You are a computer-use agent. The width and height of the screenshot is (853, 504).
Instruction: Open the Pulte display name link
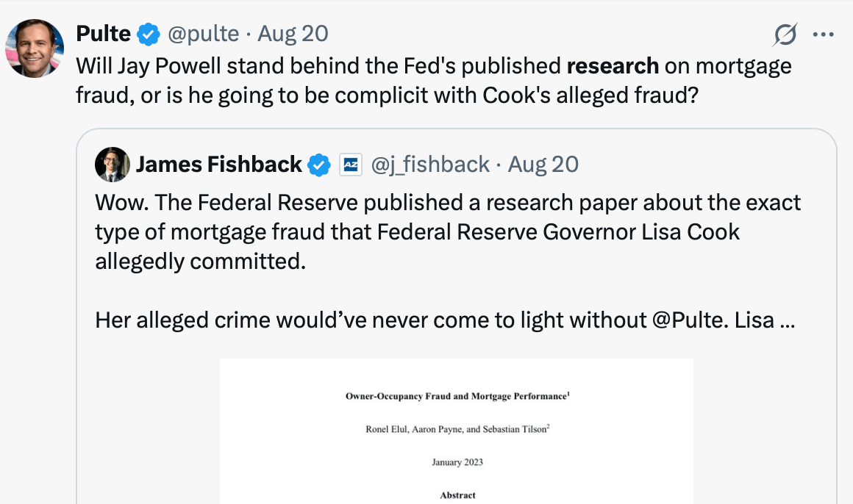pos(104,34)
